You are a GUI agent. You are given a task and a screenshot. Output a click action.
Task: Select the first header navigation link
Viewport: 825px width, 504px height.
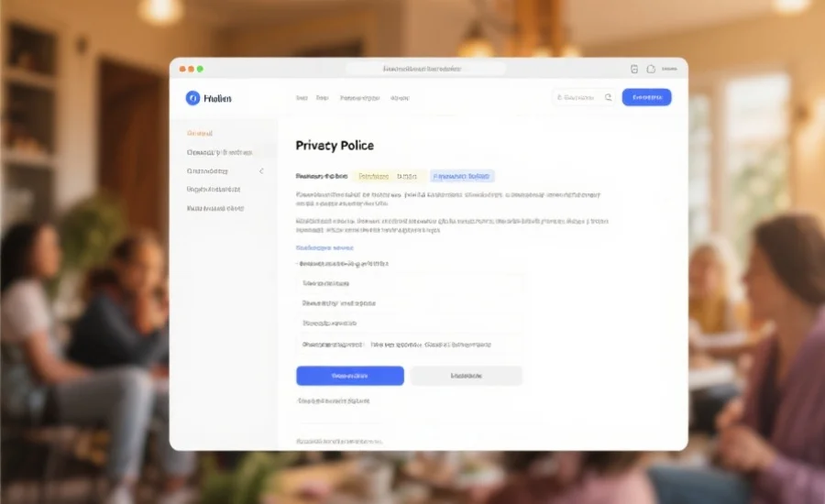[x=302, y=98]
